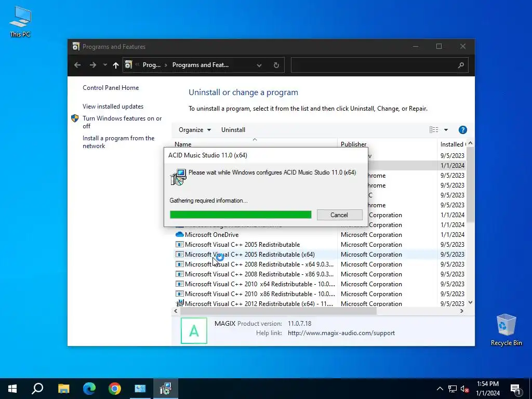Viewport: 532px width, 399px height.
Task: Click the muted volume tray icon
Action: point(464,389)
